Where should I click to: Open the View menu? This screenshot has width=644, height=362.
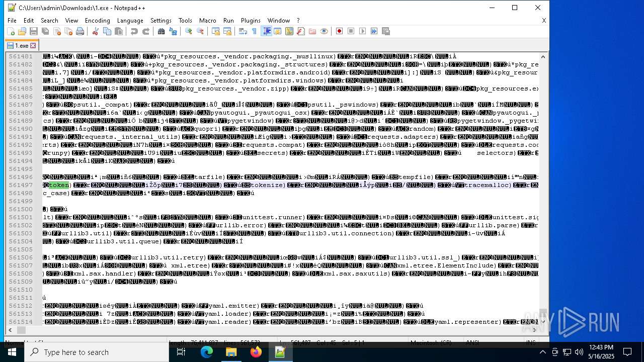(71, 21)
